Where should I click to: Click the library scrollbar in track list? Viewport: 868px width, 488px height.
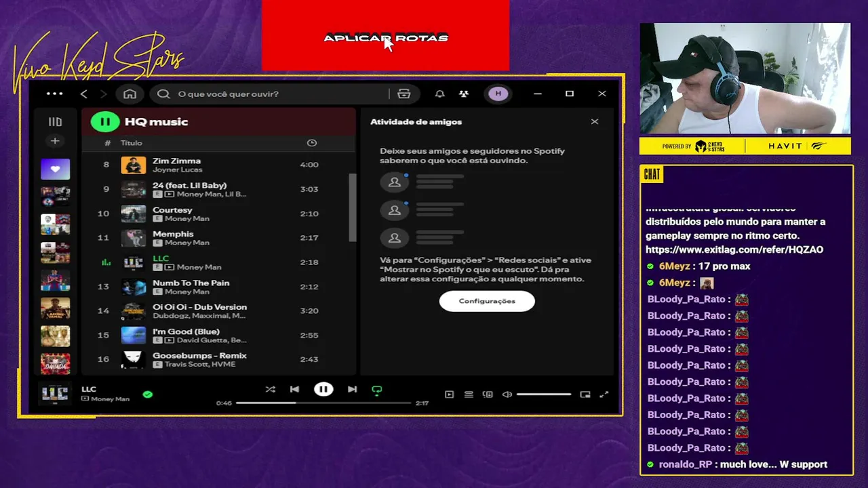point(352,207)
